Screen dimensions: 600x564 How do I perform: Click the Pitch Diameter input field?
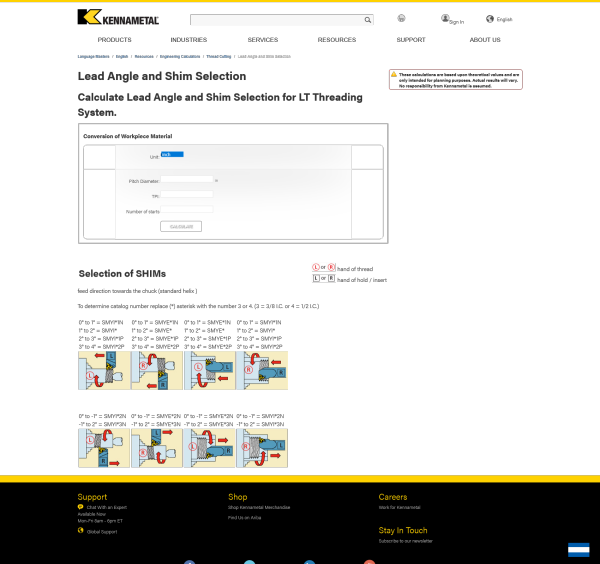(187, 179)
